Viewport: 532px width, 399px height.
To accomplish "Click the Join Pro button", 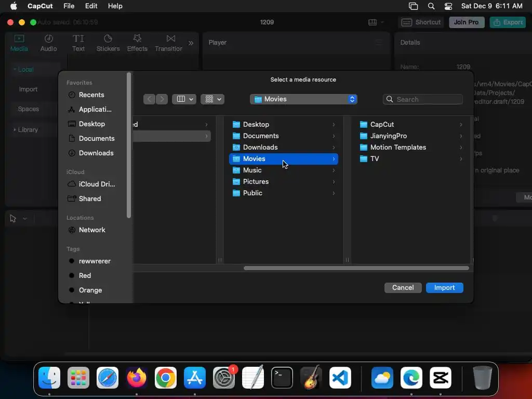I will coord(467,22).
